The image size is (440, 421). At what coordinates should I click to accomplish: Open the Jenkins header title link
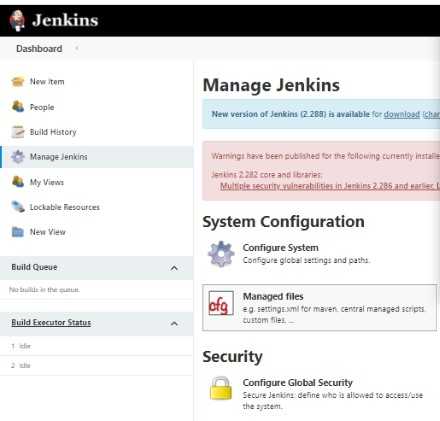click(x=65, y=20)
